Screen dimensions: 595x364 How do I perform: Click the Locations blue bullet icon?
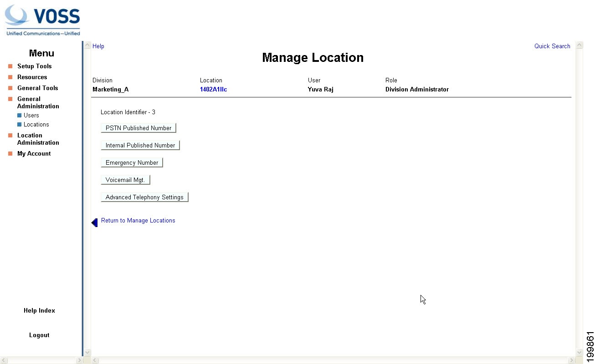coord(20,125)
